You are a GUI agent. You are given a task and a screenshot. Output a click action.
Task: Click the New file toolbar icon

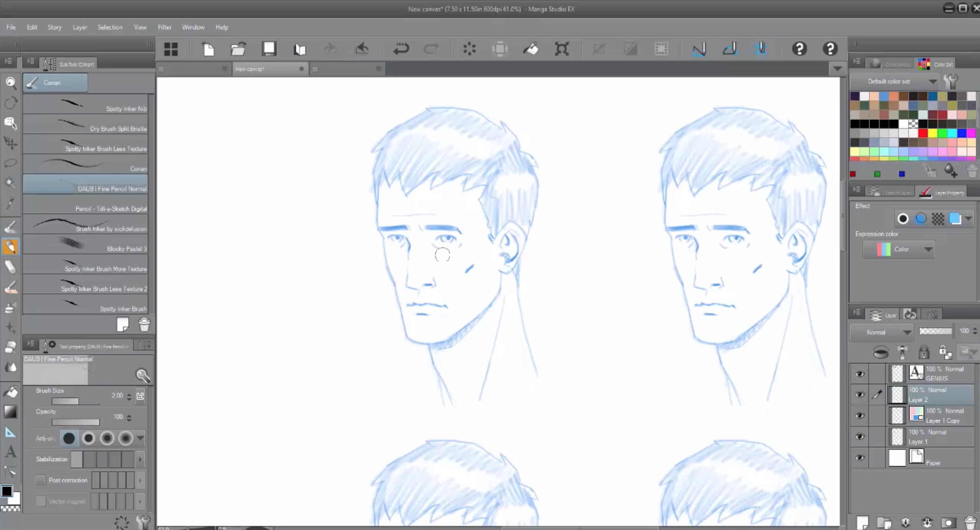coord(208,49)
